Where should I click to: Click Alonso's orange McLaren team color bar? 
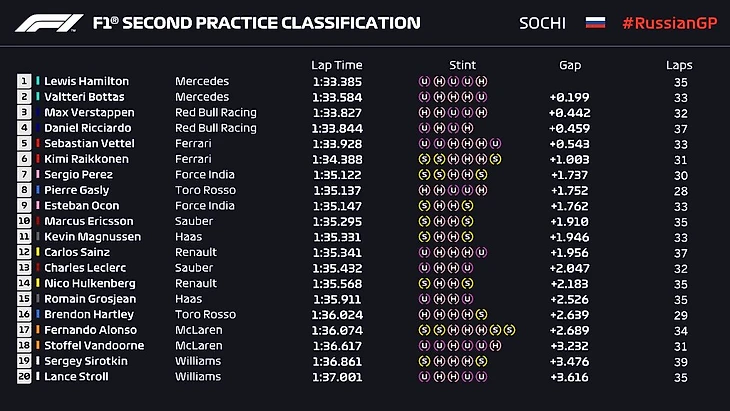pos(38,330)
